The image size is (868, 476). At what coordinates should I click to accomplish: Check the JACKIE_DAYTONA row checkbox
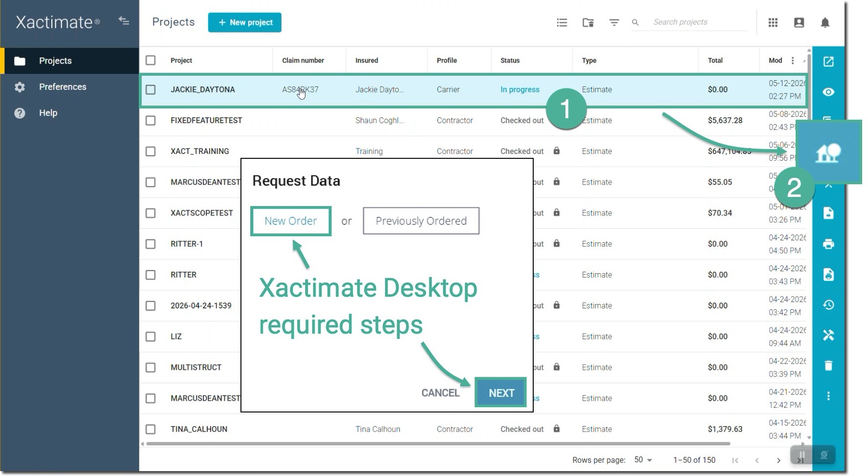[151, 89]
